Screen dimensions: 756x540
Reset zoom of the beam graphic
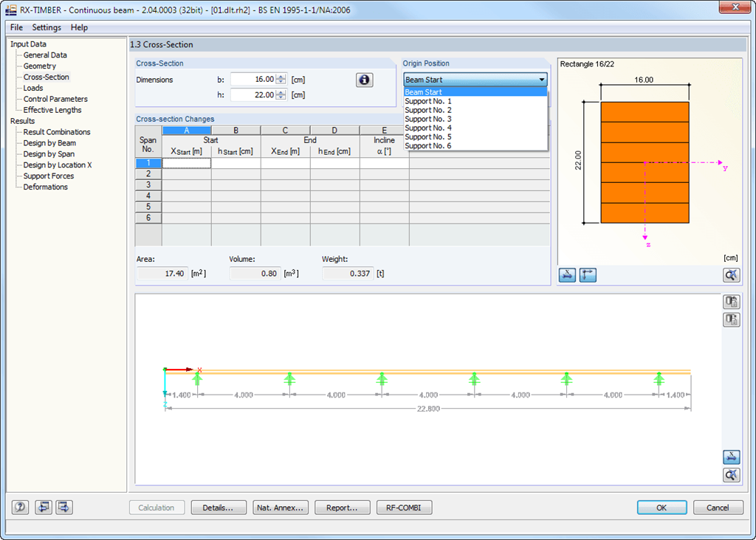click(732, 475)
